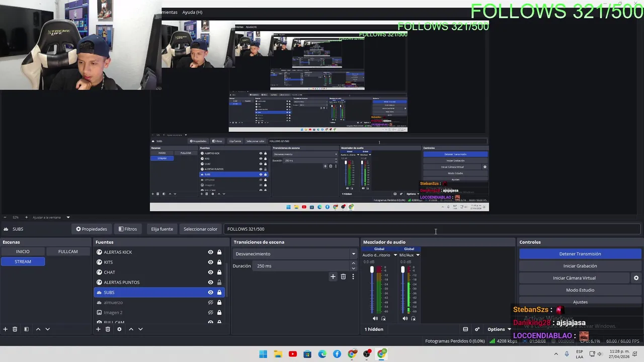Move selected source up in Fuentes
Viewport: 644px width, 362px height.
(131, 329)
